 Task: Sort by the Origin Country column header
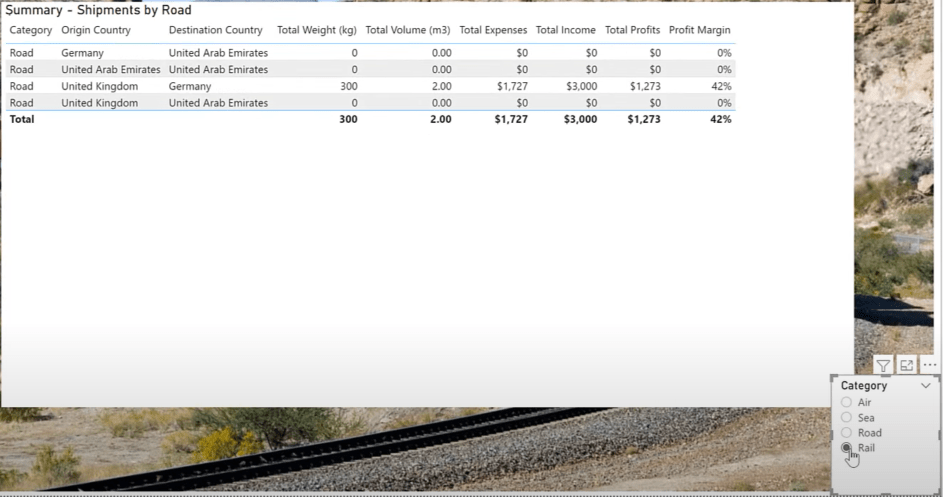pos(96,30)
